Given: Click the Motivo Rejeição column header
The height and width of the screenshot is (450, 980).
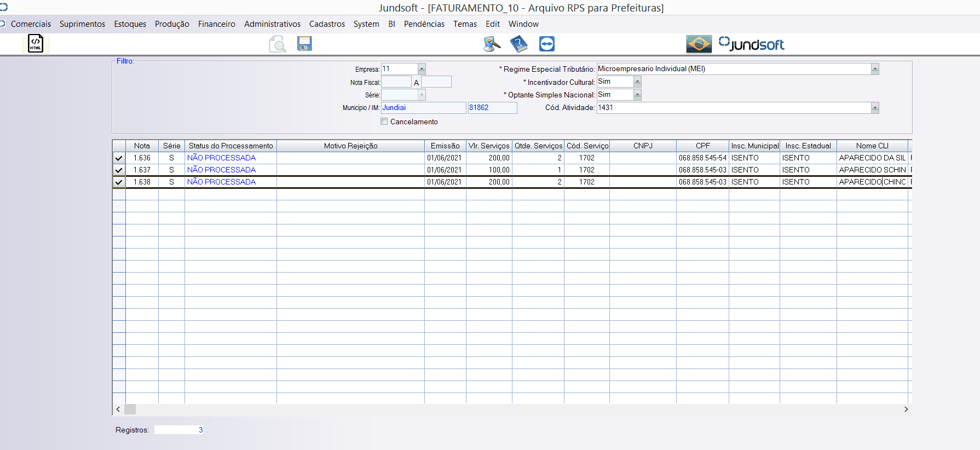Looking at the screenshot, I should coord(350,146).
